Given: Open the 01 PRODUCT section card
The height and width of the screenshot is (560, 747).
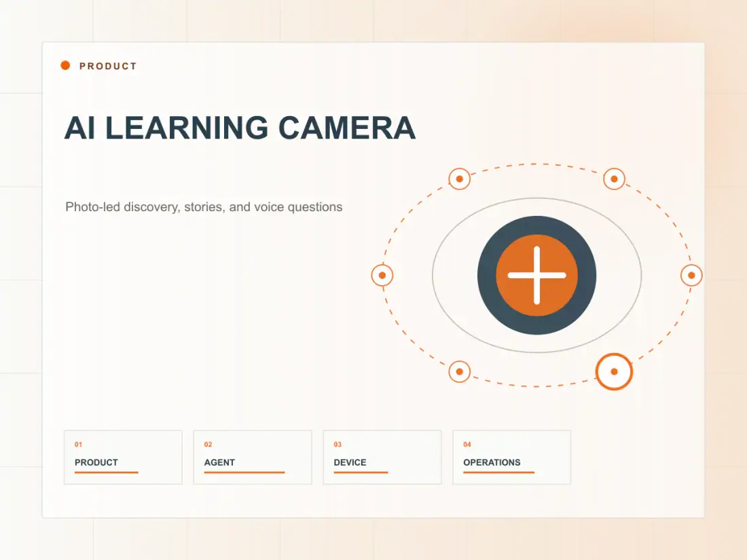Looking at the screenshot, I should tap(123, 457).
